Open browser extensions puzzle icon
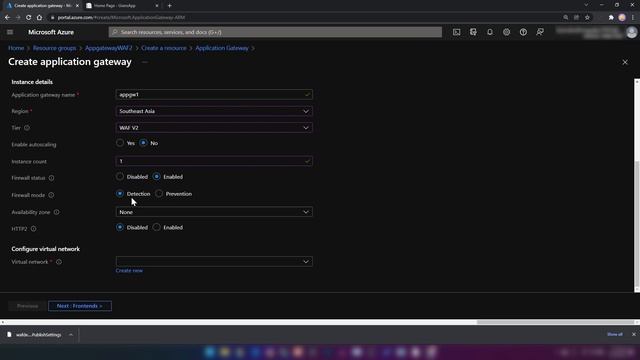Image resolution: width=640 pixels, height=360 pixels. coord(611,18)
